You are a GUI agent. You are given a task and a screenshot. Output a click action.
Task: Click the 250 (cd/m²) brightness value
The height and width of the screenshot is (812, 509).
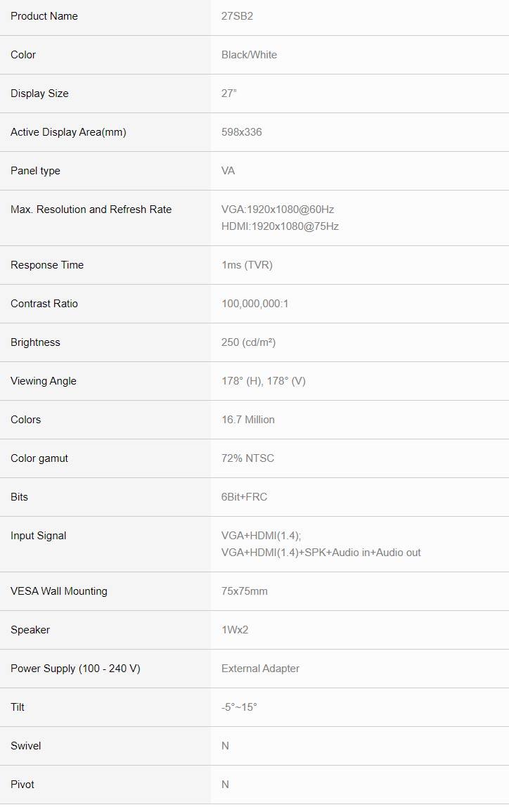pos(248,342)
